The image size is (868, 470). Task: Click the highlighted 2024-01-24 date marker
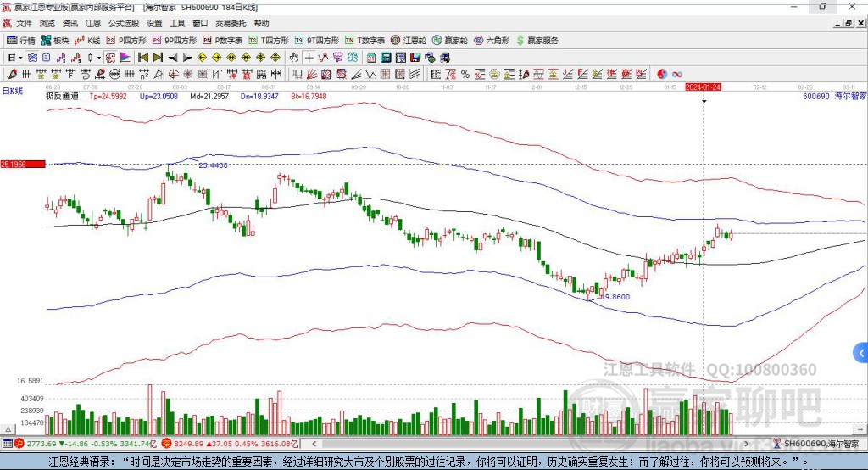(x=703, y=87)
